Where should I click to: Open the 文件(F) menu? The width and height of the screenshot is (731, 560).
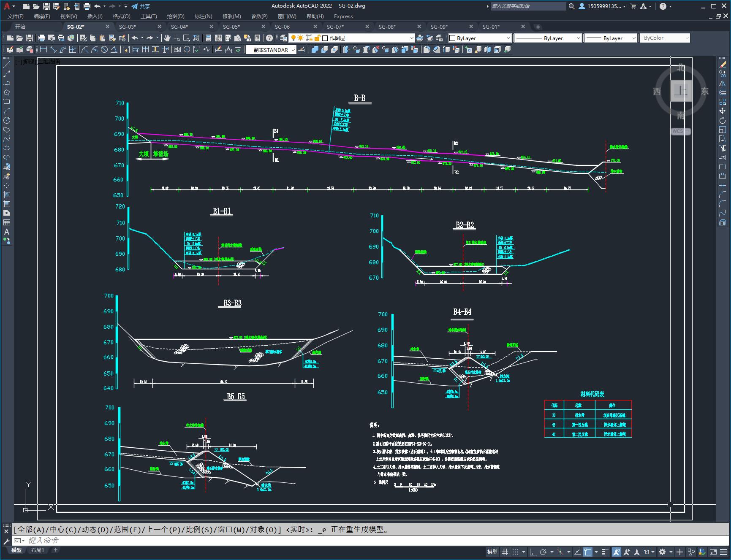16,16
